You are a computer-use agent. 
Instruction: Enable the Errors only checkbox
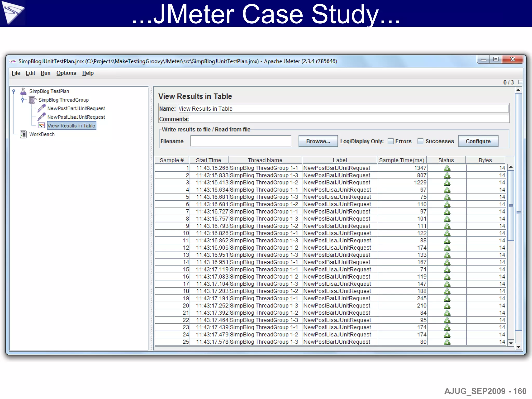[x=390, y=141]
